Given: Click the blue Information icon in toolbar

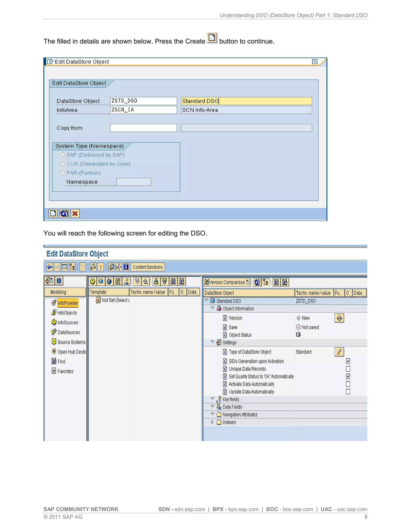Looking at the screenshot, I should [126, 267].
